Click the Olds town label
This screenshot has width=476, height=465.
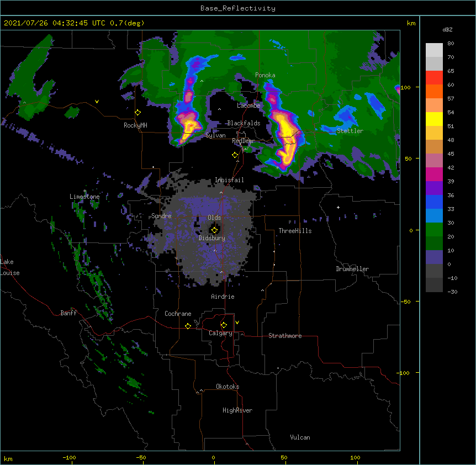point(214,218)
